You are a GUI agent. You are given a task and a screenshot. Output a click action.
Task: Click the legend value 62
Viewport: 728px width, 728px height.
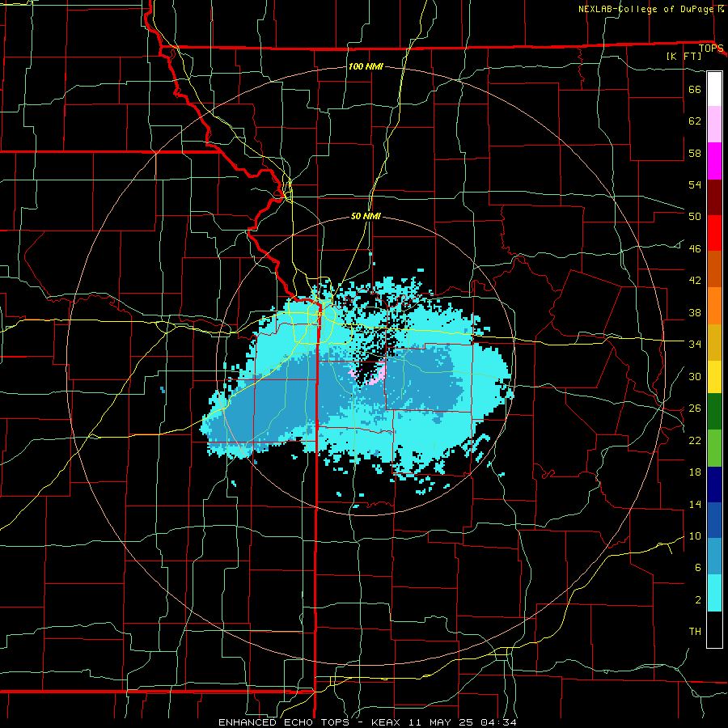point(695,121)
